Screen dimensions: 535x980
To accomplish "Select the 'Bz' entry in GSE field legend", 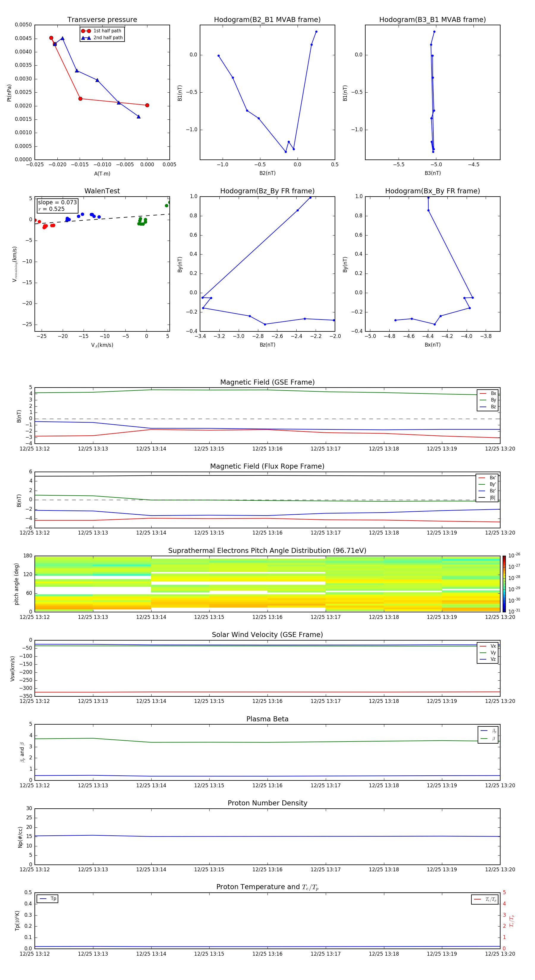I will coord(488,407).
